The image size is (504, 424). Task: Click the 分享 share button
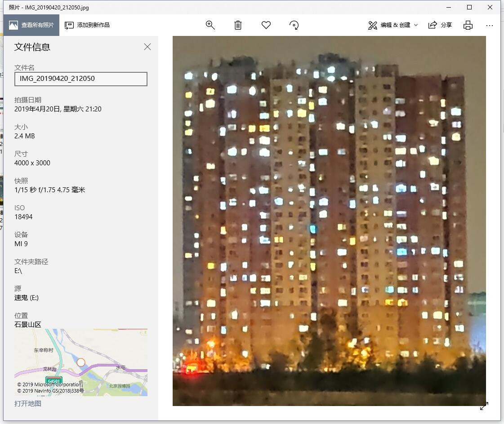click(440, 25)
